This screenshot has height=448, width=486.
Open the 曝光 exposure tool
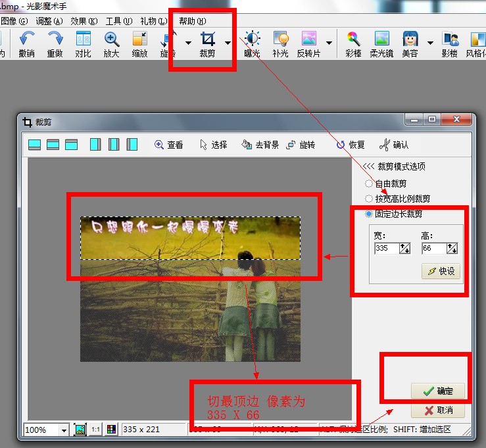point(252,39)
